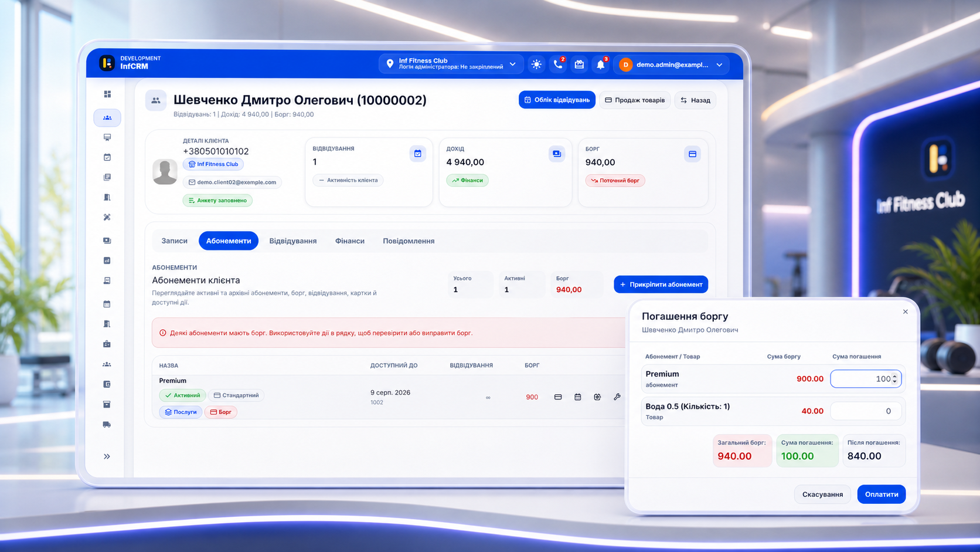Switch to the Фінанси tab
This screenshot has width=980, height=552.
tap(350, 241)
